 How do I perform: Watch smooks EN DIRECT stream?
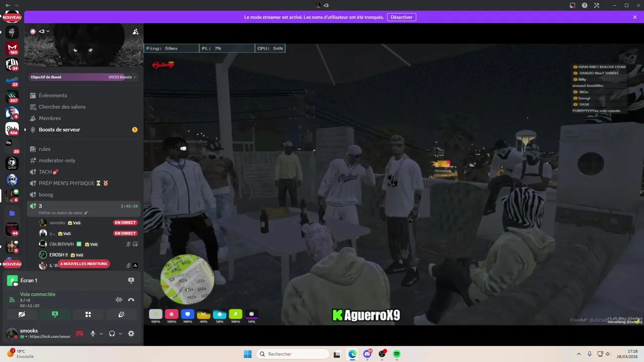click(x=125, y=222)
